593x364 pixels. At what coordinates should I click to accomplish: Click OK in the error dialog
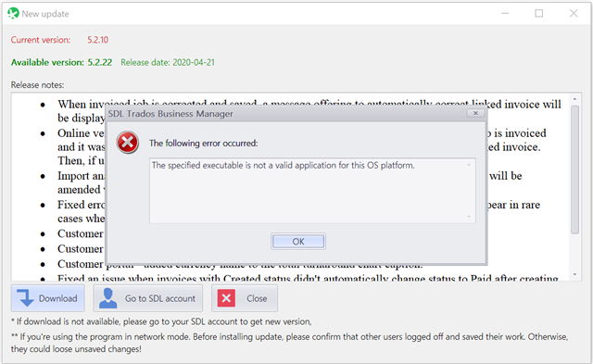[298, 242]
